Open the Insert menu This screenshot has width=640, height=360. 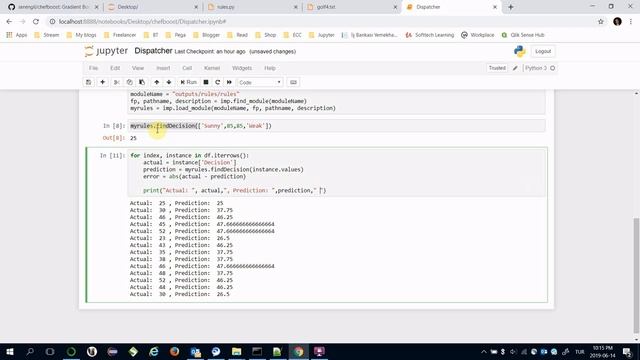(x=163, y=68)
